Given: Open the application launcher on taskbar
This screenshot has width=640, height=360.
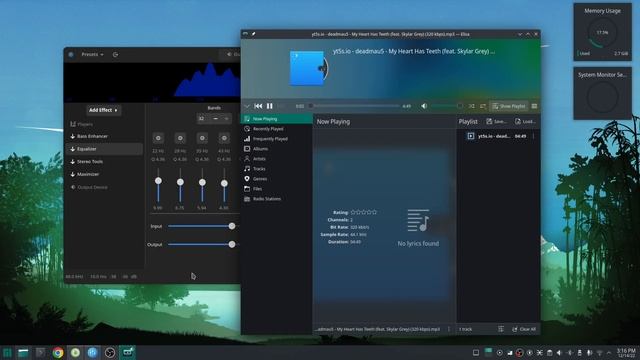Looking at the screenshot, I should pos(7,353).
